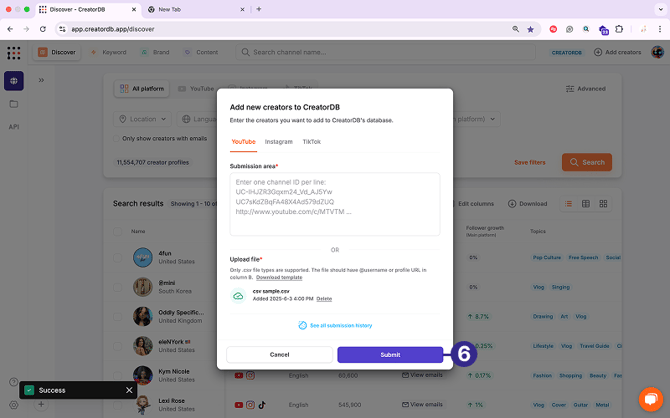This screenshot has height=418, width=670.
Task: Click the Download results button
Action: (527, 204)
